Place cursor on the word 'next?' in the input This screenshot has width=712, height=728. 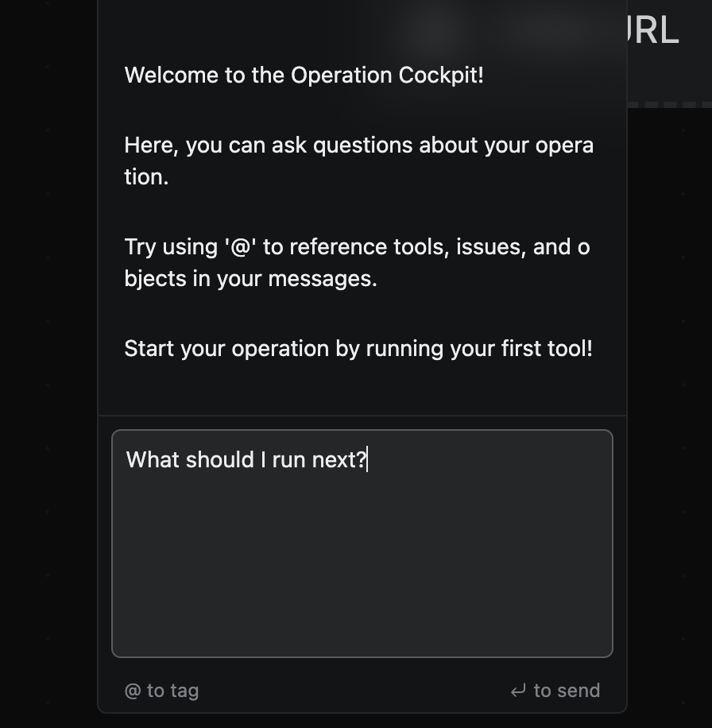(339, 460)
